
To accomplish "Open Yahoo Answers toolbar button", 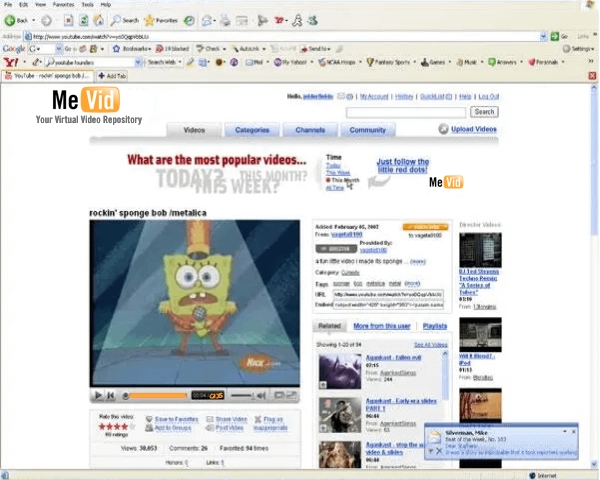I will (502, 62).
